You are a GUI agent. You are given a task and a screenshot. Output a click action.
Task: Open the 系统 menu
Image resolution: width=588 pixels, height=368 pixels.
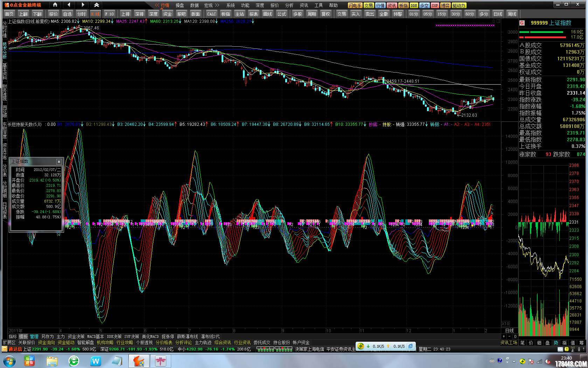click(x=230, y=5)
